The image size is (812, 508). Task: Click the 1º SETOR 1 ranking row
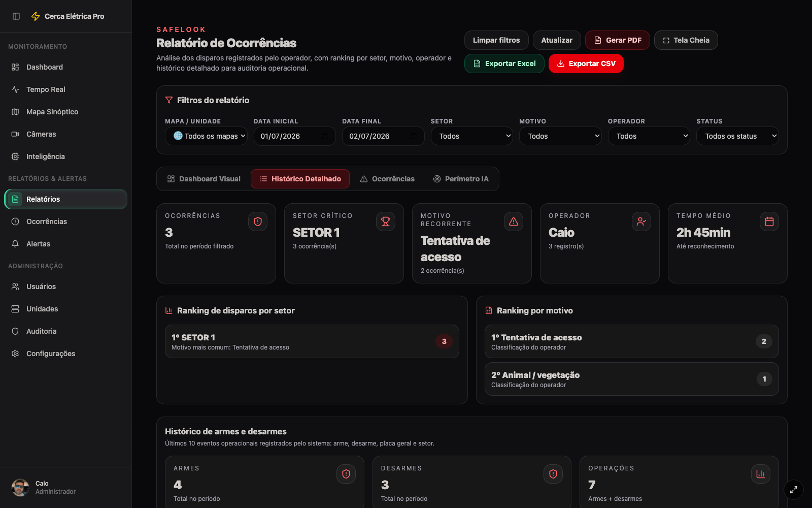(x=312, y=341)
